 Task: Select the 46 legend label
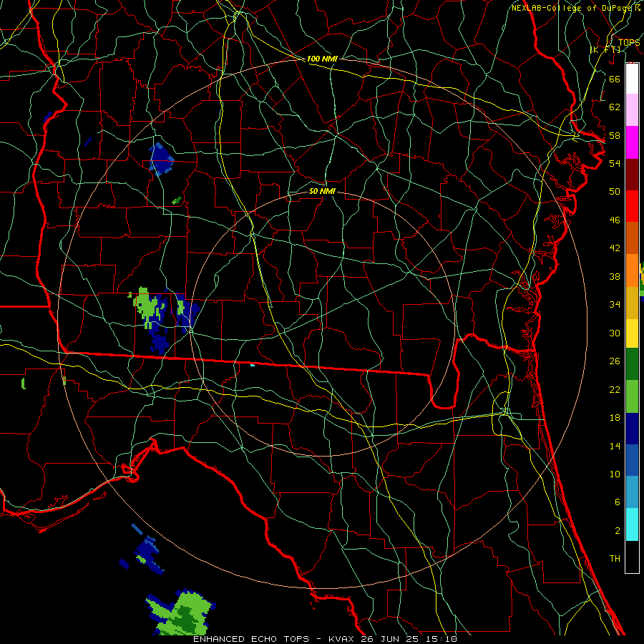pos(615,220)
